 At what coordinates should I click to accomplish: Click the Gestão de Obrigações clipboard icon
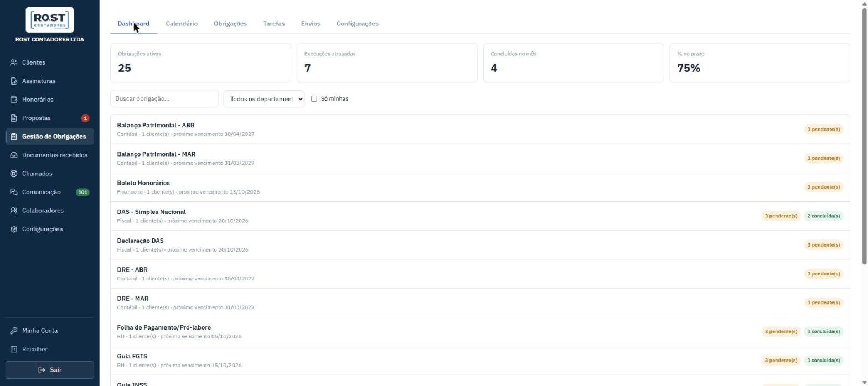[14, 137]
